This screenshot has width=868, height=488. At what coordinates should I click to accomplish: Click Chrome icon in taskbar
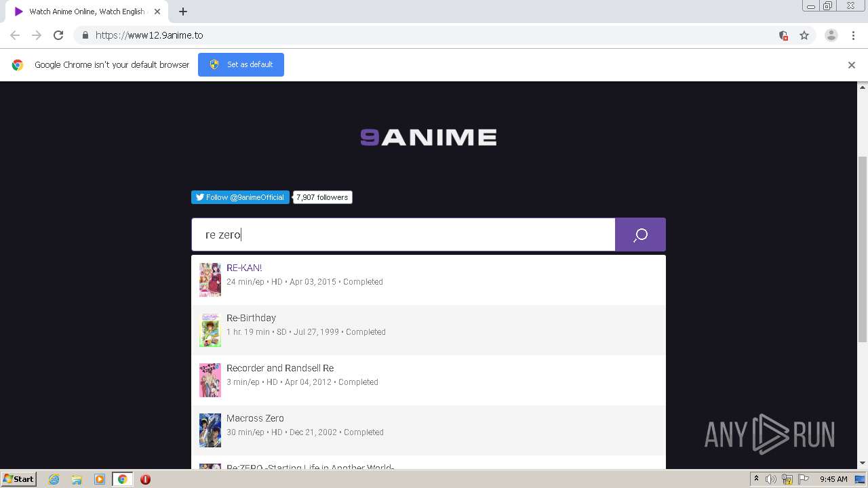coord(123,479)
